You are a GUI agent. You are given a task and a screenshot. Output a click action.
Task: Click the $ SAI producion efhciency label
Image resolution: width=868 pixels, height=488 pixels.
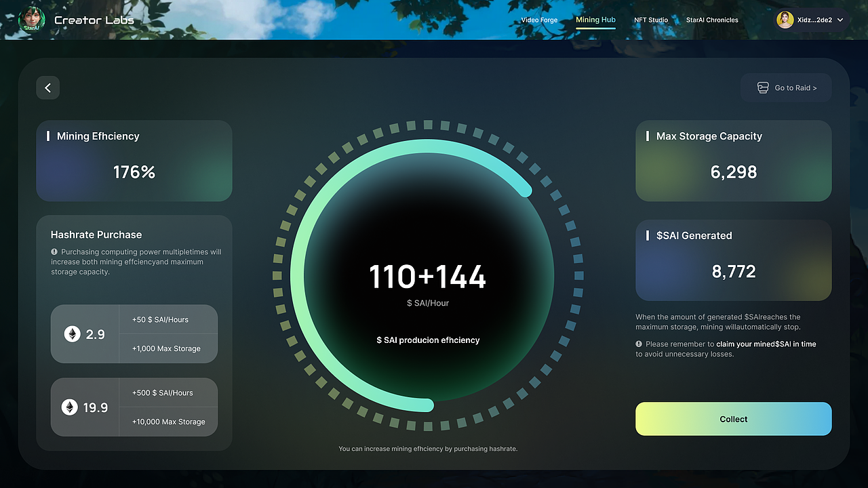[428, 340]
